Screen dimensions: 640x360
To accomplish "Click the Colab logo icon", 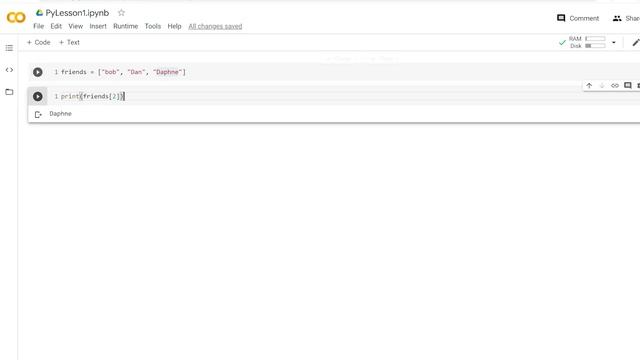I will pyautogui.click(x=16, y=18).
